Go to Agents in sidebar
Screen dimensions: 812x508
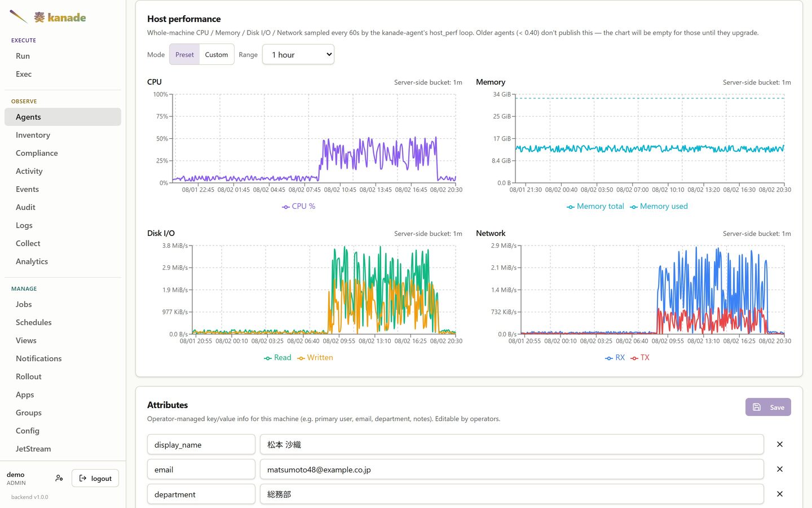[63, 117]
